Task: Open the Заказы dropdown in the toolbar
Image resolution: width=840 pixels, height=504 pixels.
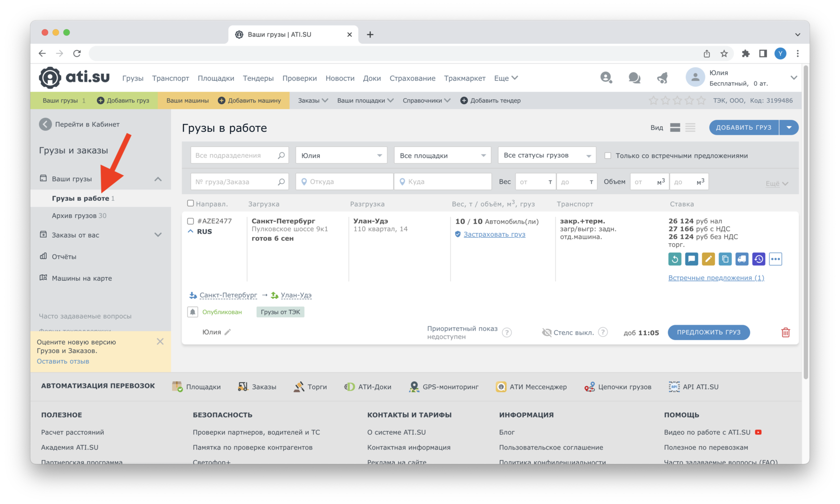Action: click(313, 100)
